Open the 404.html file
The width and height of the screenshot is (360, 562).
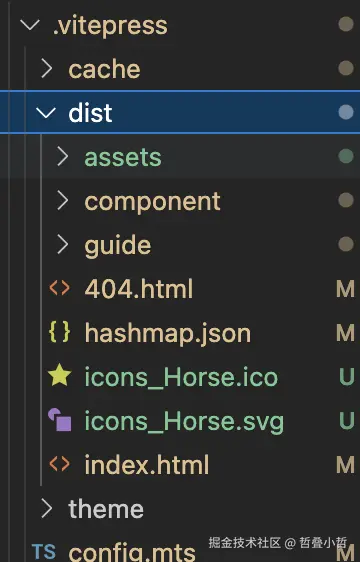click(139, 289)
